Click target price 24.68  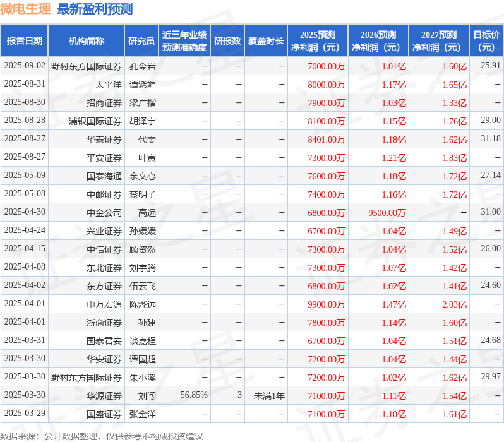pyautogui.click(x=491, y=340)
